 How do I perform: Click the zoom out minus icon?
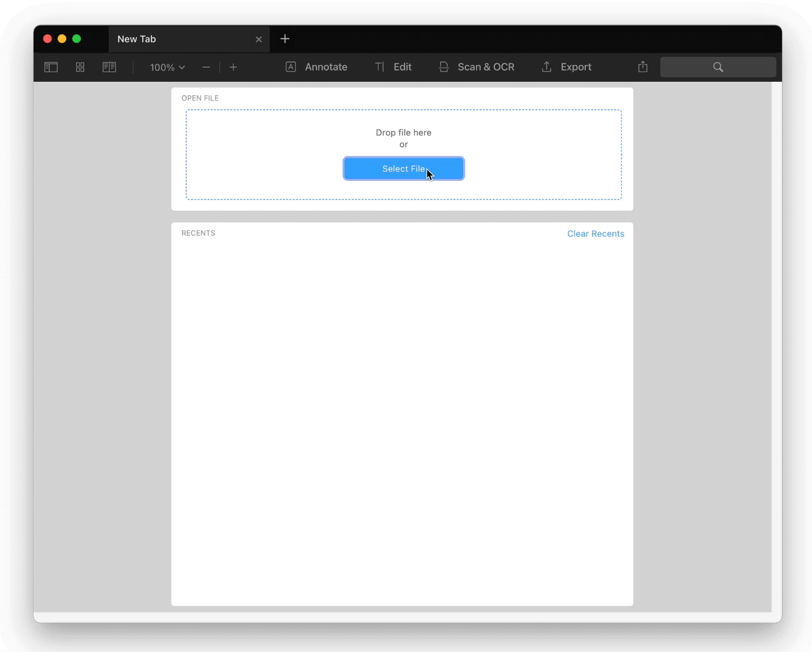point(206,67)
